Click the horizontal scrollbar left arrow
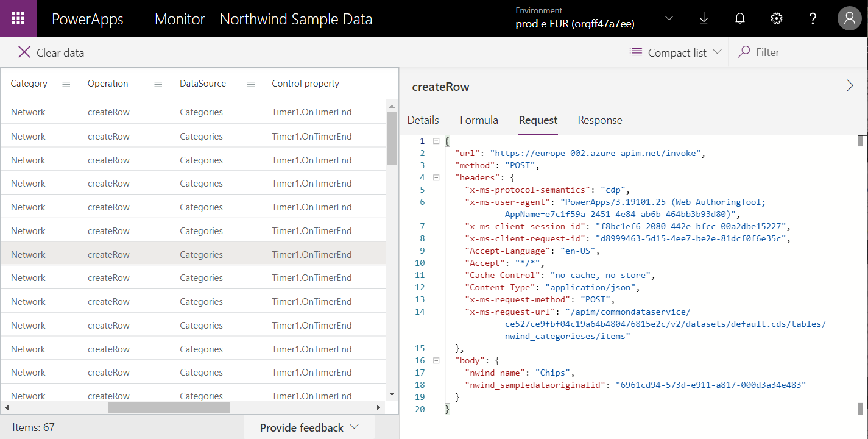This screenshot has width=868, height=439. coord(5,408)
